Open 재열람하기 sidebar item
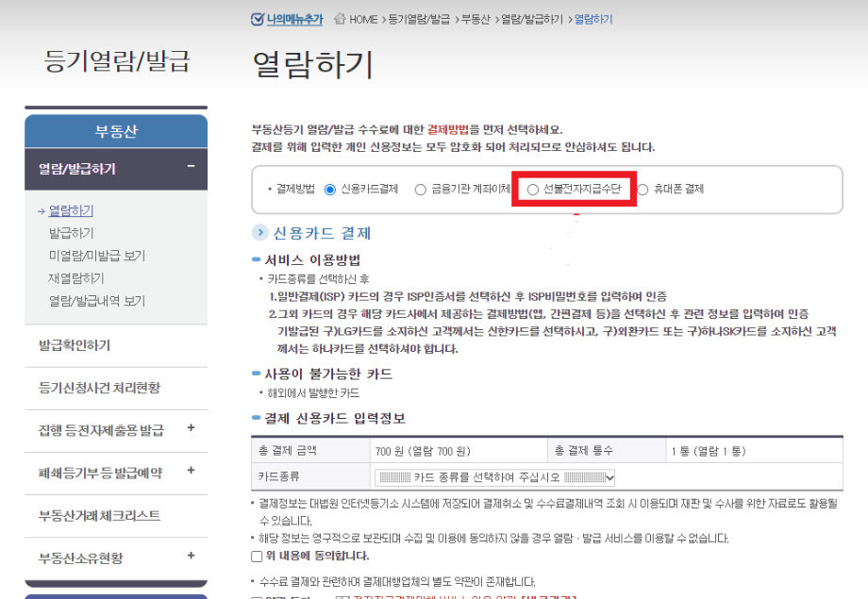 pos(76,278)
